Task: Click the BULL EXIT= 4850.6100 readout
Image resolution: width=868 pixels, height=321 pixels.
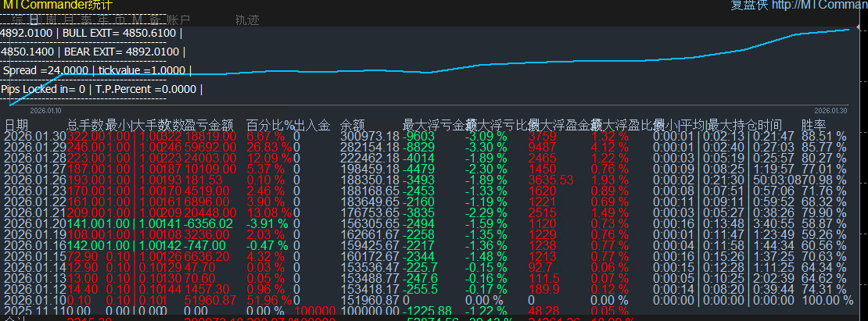Action: coord(120,33)
